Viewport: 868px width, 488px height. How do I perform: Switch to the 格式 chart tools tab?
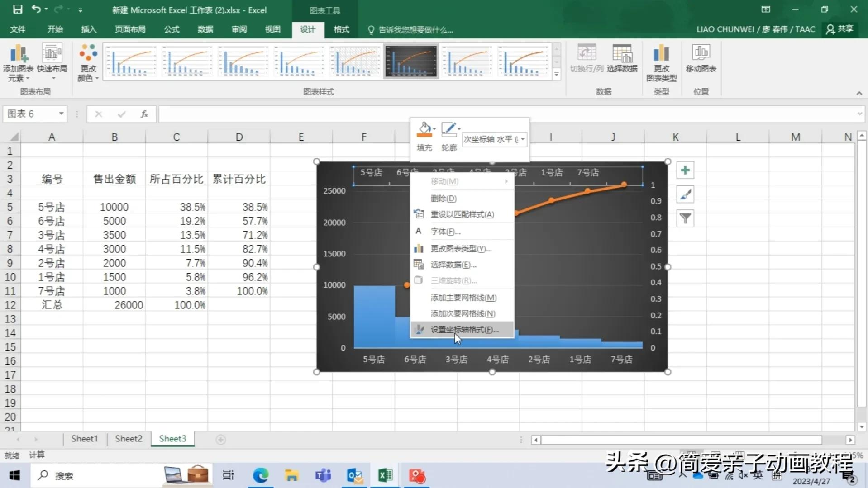341,29
